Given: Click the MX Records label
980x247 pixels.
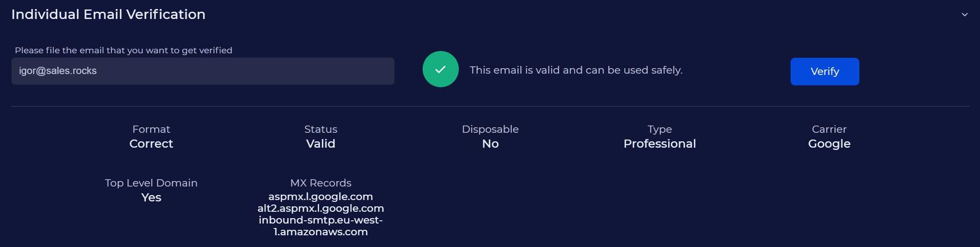Looking at the screenshot, I should [320, 183].
